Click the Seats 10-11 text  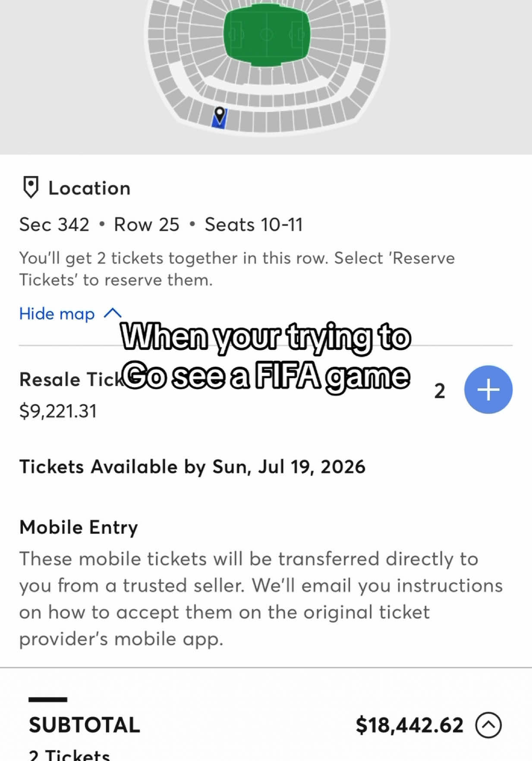[x=254, y=224]
